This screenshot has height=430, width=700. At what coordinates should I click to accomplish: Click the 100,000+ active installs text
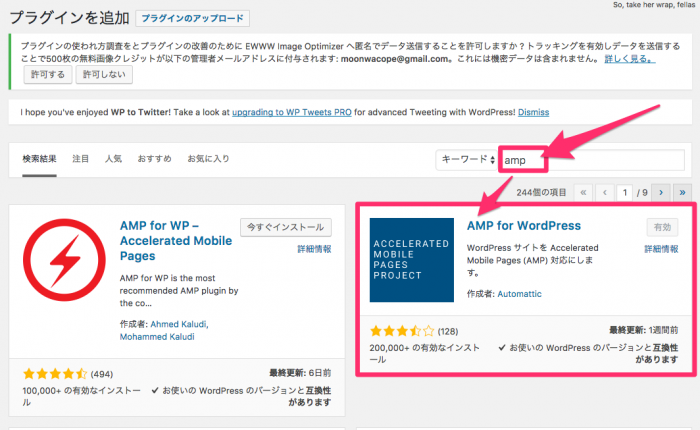[81, 396]
